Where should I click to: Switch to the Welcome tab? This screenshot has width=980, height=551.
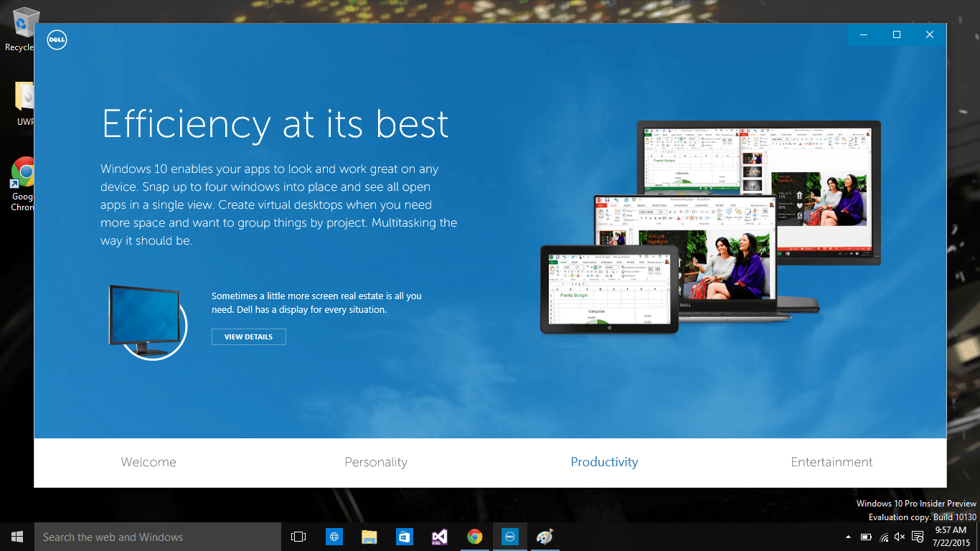pos(149,462)
